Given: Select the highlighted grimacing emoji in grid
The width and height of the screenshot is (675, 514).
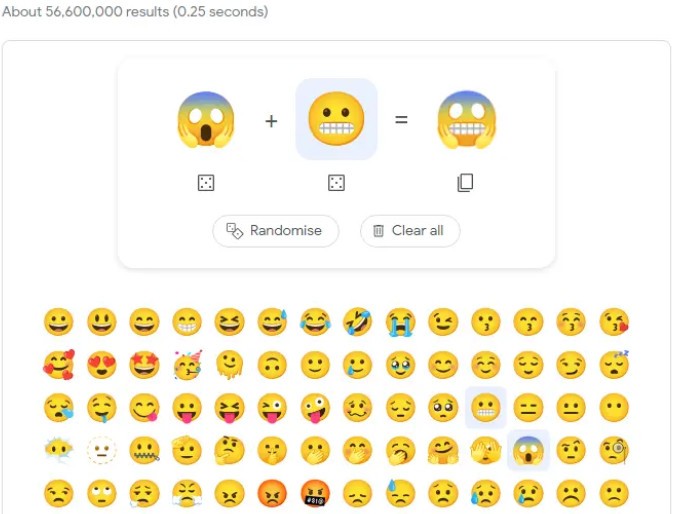Looking at the screenshot, I should pyautogui.click(x=486, y=407).
